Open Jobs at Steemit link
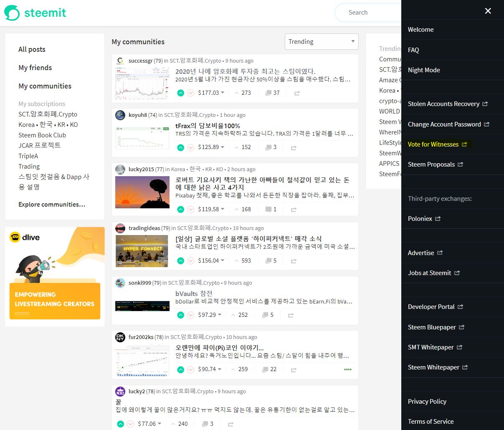504x430 pixels. coord(434,273)
